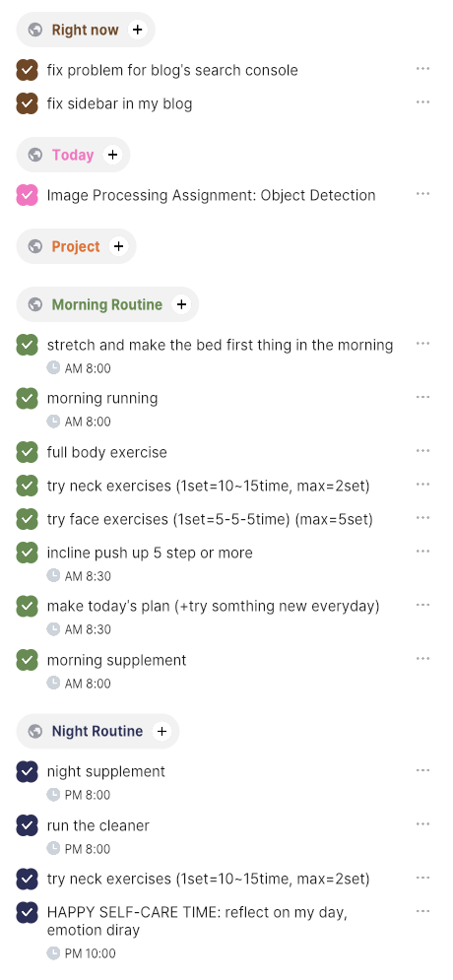Add a task to Project category
This screenshot has width=453, height=980.
pyautogui.click(x=119, y=246)
